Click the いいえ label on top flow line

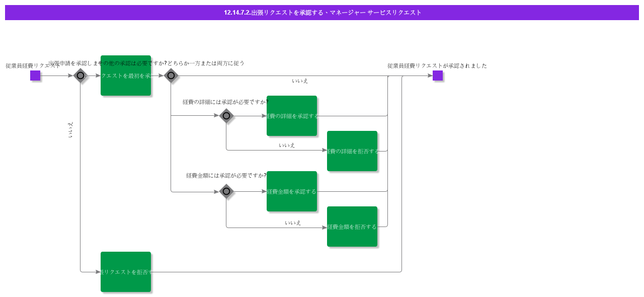pos(300,81)
